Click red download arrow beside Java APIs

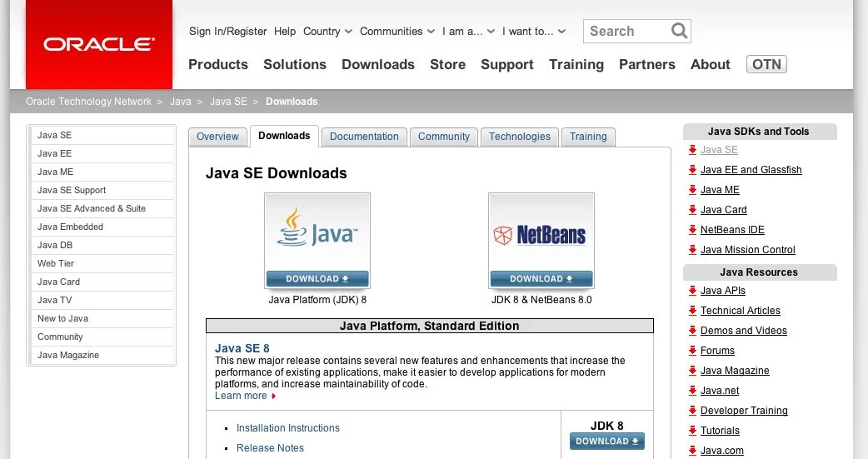pos(692,291)
